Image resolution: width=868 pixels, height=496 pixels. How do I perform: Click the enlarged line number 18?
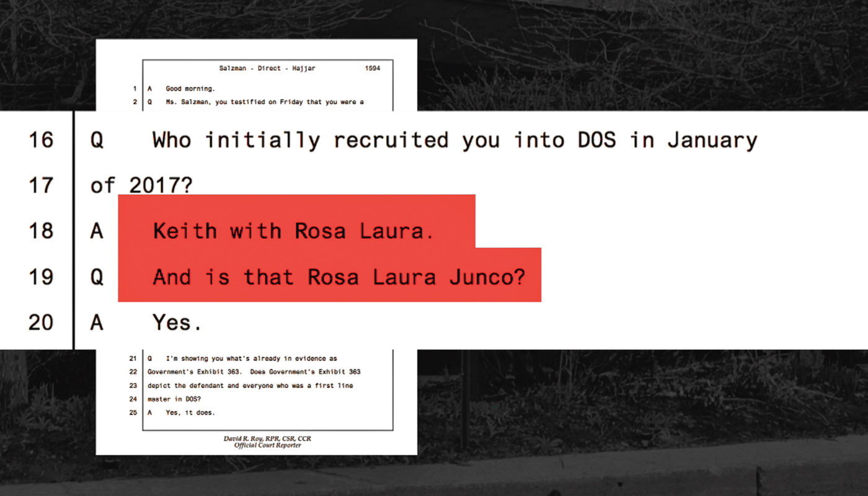pyautogui.click(x=41, y=231)
